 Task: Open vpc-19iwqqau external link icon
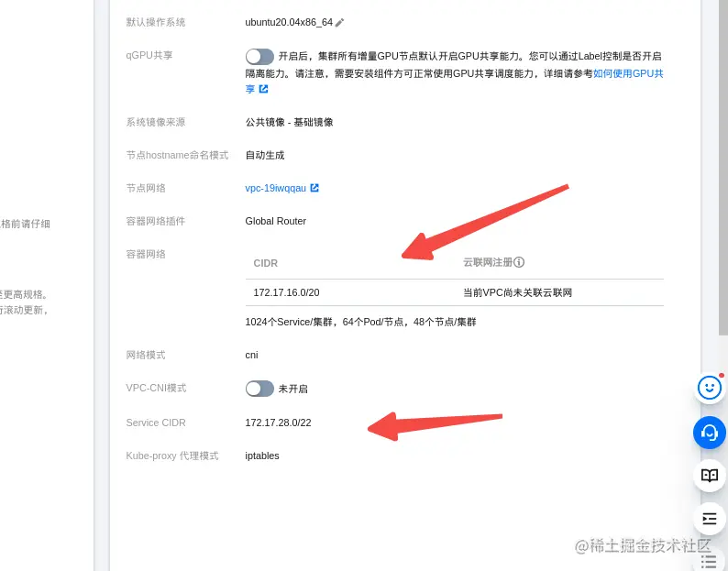click(314, 188)
